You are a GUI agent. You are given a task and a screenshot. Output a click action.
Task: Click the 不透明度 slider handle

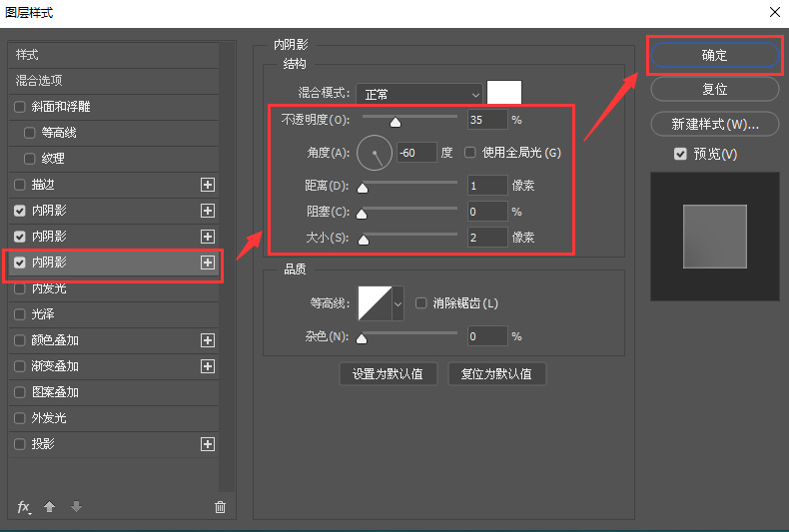coord(395,122)
